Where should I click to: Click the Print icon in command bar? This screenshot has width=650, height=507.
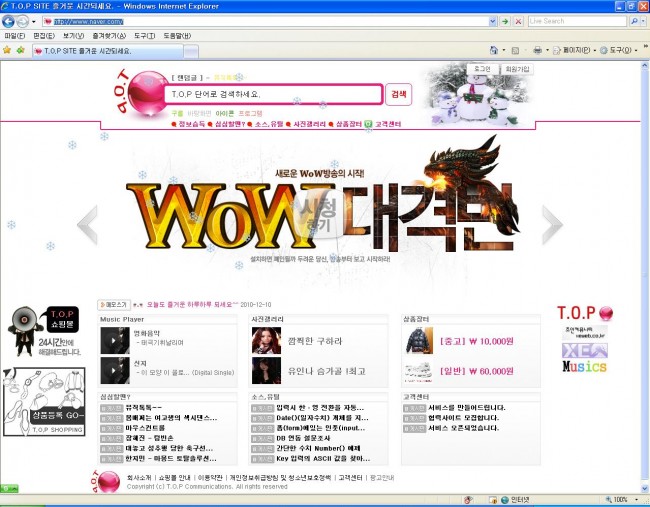pos(538,50)
